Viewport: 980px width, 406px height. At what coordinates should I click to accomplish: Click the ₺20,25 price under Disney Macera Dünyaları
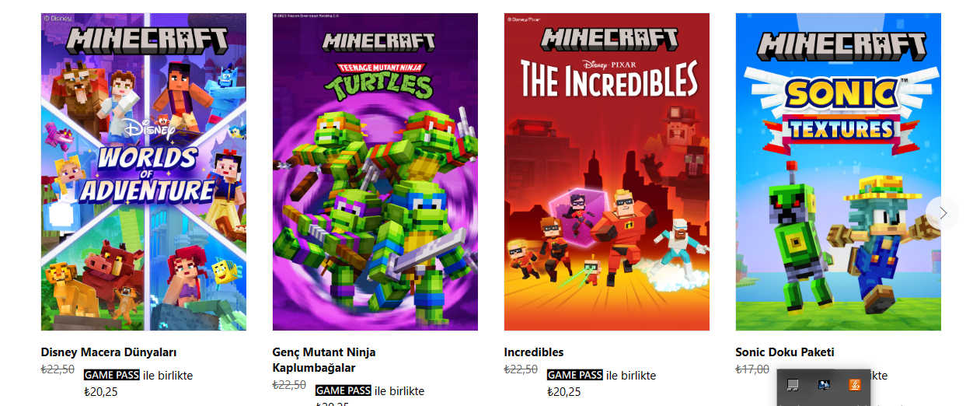tap(101, 391)
